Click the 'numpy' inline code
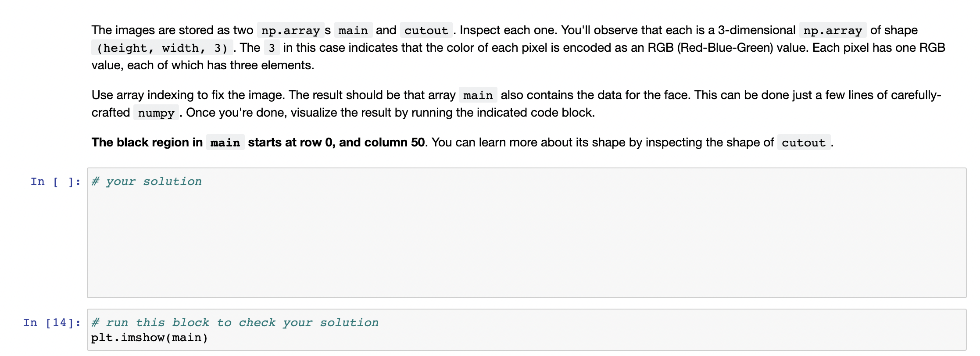980x356 pixels. [156, 113]
